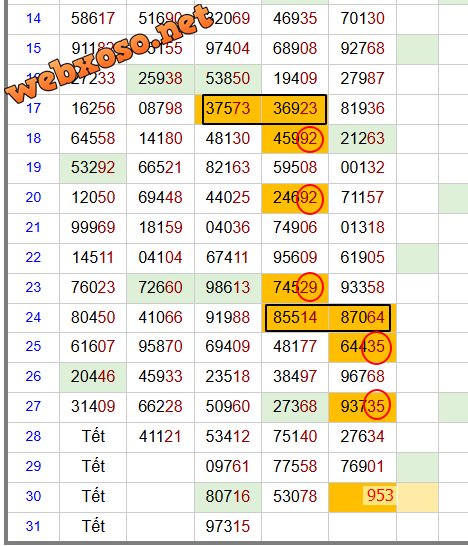Click cell 80450
The image size is (468, 546).
coord(93,317)
